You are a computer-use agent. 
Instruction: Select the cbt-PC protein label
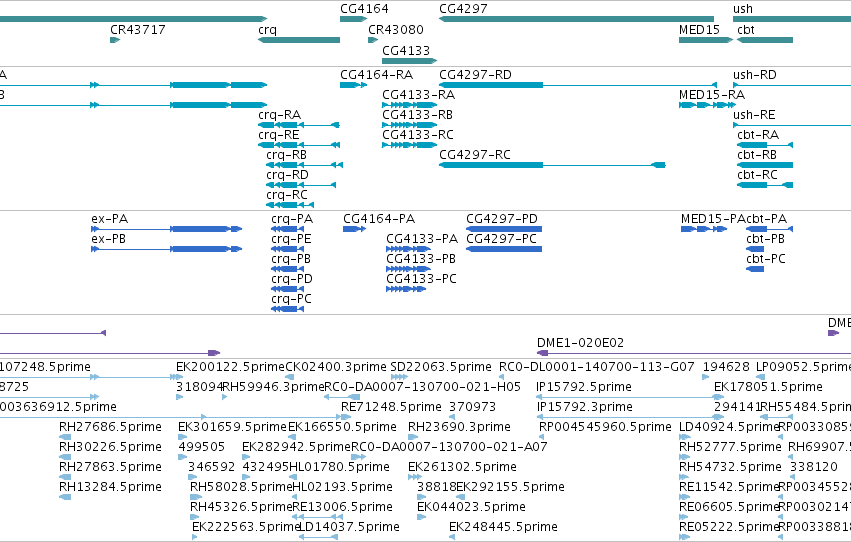(x=766, y=259)
